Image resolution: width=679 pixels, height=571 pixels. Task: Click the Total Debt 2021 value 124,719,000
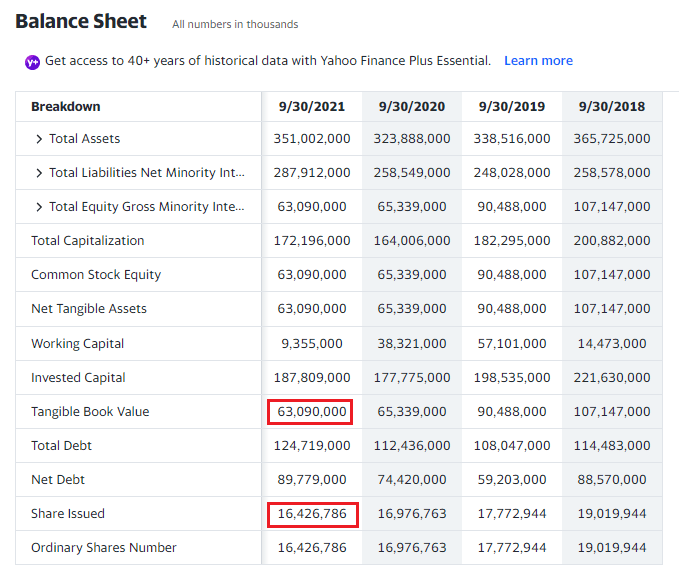[x=311, y=446]
